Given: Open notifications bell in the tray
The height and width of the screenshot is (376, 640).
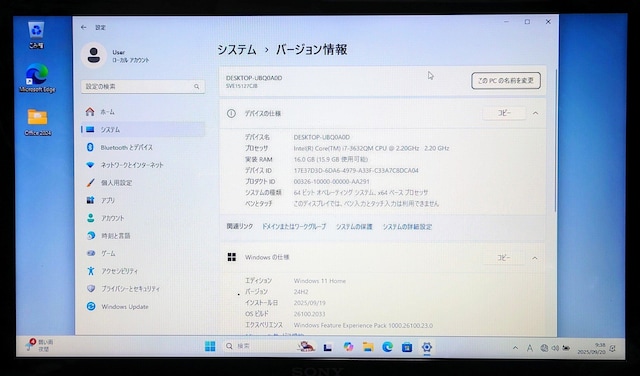Looking at the screenshot, I should click(612, 348).
